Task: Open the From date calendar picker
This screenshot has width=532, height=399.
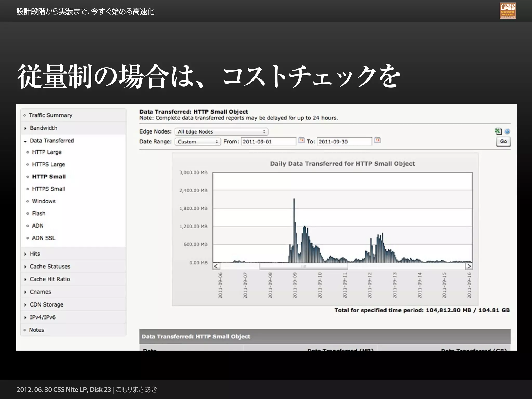Action: [x=301, y=140]
